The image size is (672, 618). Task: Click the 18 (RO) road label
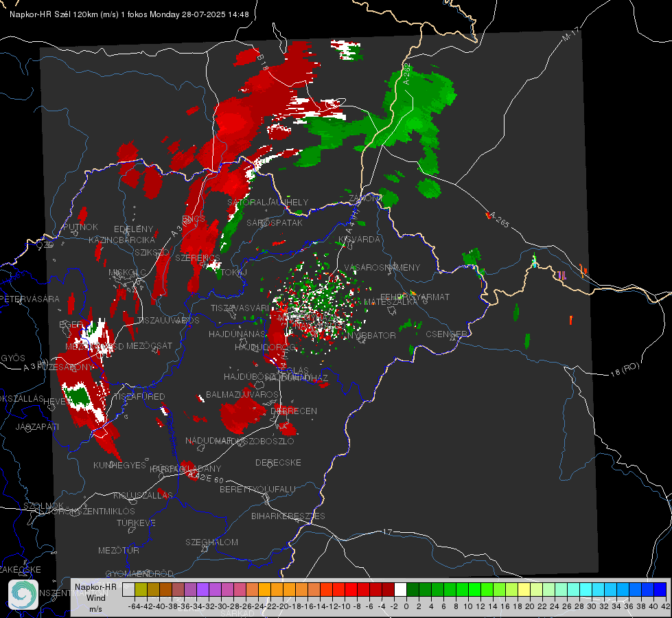tap(625, 369)
